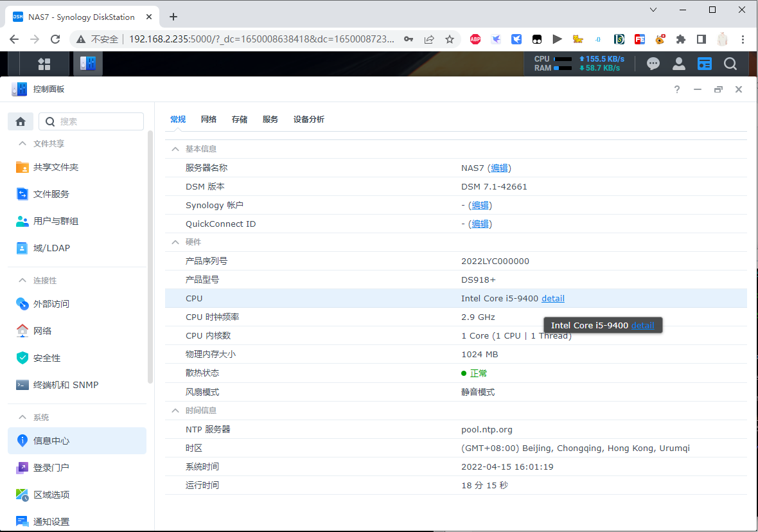Open the browser tab search chevron
This screenshot has height=532, width=758.
point(653,10)
